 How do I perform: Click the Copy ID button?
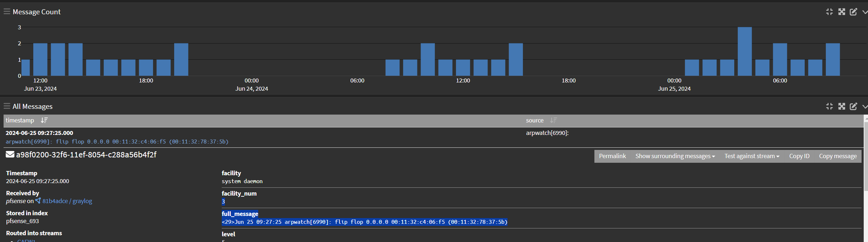(799, 156)
